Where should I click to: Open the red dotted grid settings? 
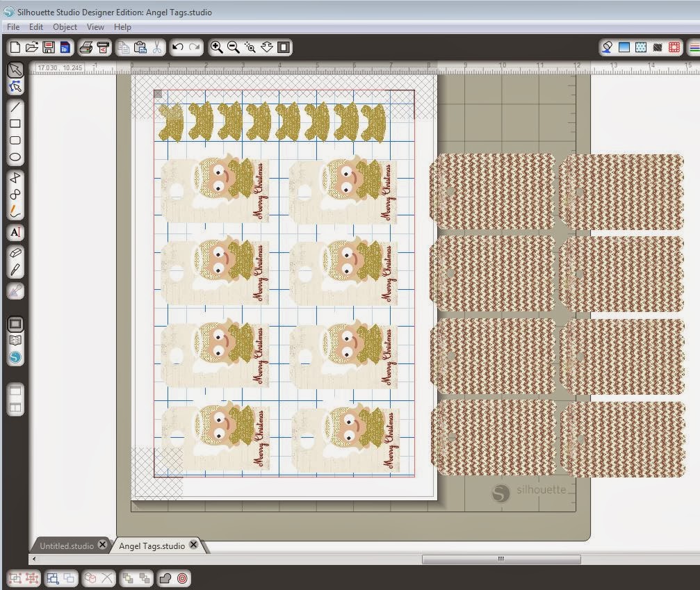(674, 47)
